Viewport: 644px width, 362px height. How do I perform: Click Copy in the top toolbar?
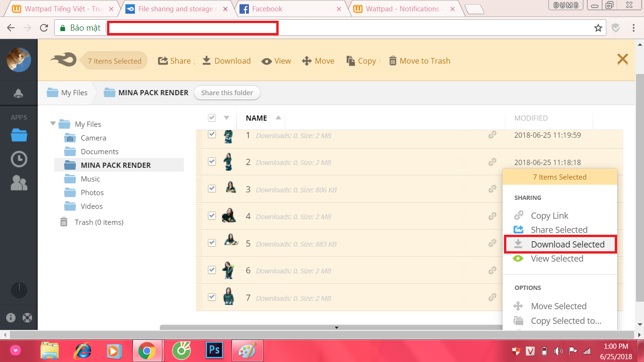tap(361, 61)
